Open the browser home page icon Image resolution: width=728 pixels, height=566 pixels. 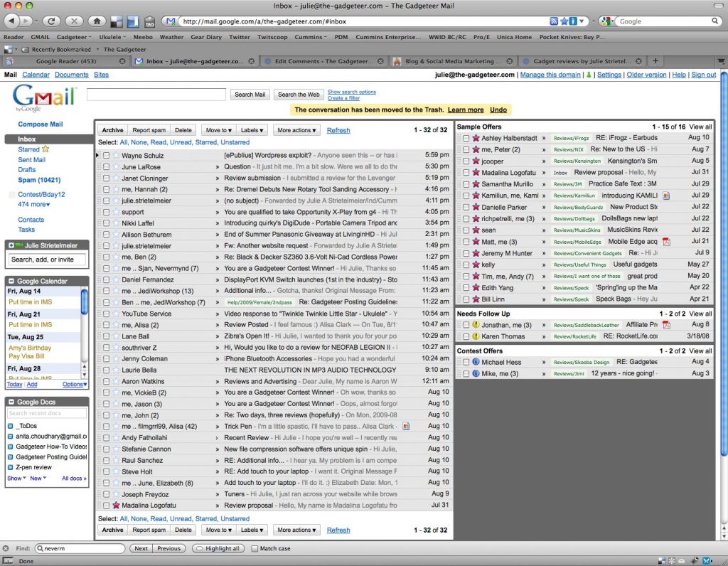(97, 21)
